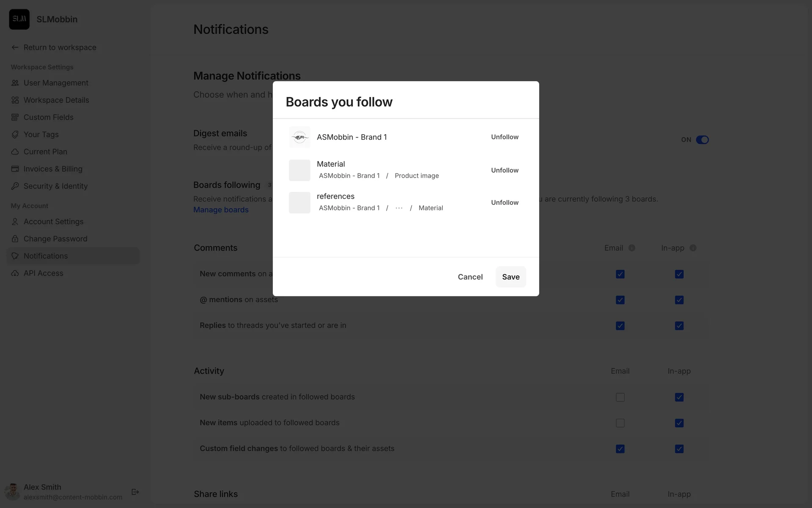812x508 pixels.
Task: Check Email for New sub-boards created
Action: click(x=620, y=397)
